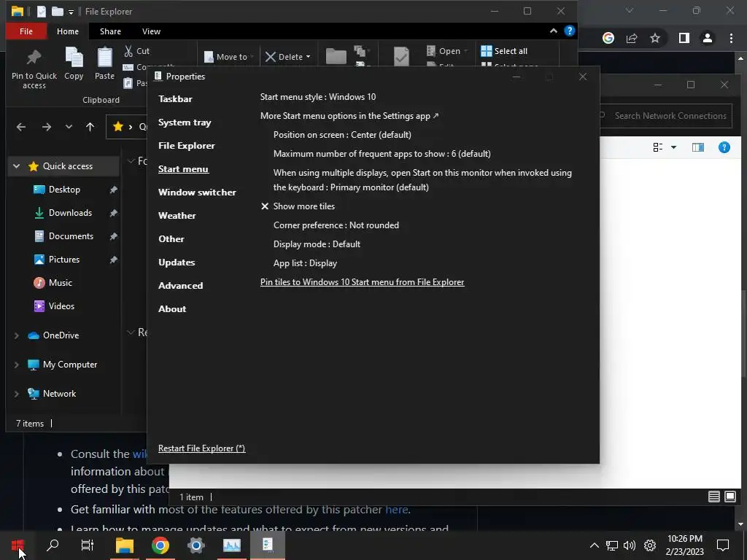
Task: Click Restart File Explorer link
Action: (201, 448)
